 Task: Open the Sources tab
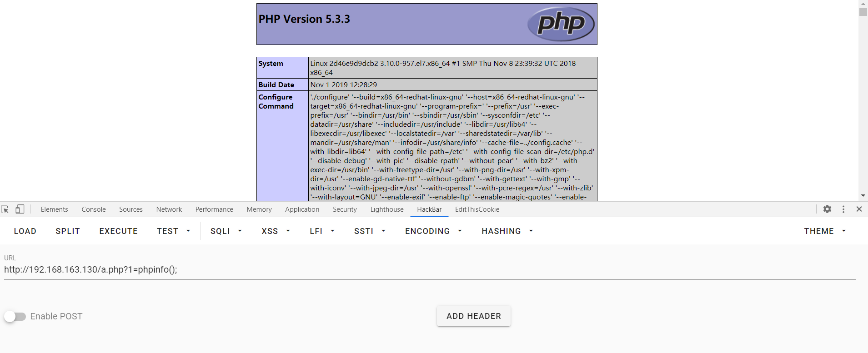[131, 209]
